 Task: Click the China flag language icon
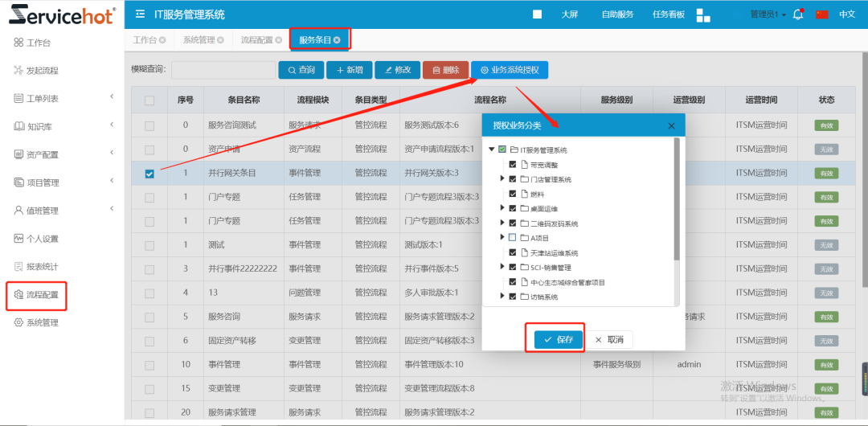[821, 14]
